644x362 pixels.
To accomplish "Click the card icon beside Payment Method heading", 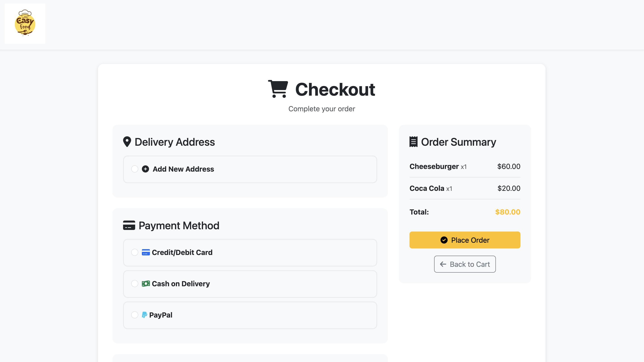I will pos(129,225).
